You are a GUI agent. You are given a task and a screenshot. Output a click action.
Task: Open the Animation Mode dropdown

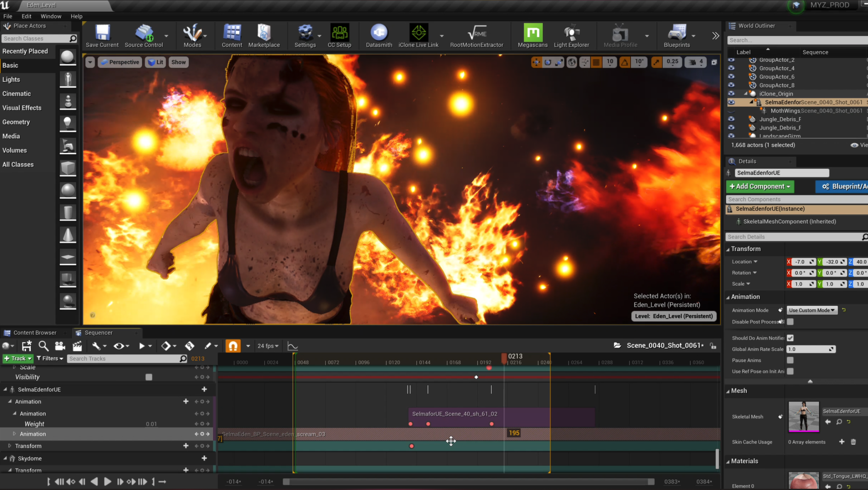(x=812, y=310)
